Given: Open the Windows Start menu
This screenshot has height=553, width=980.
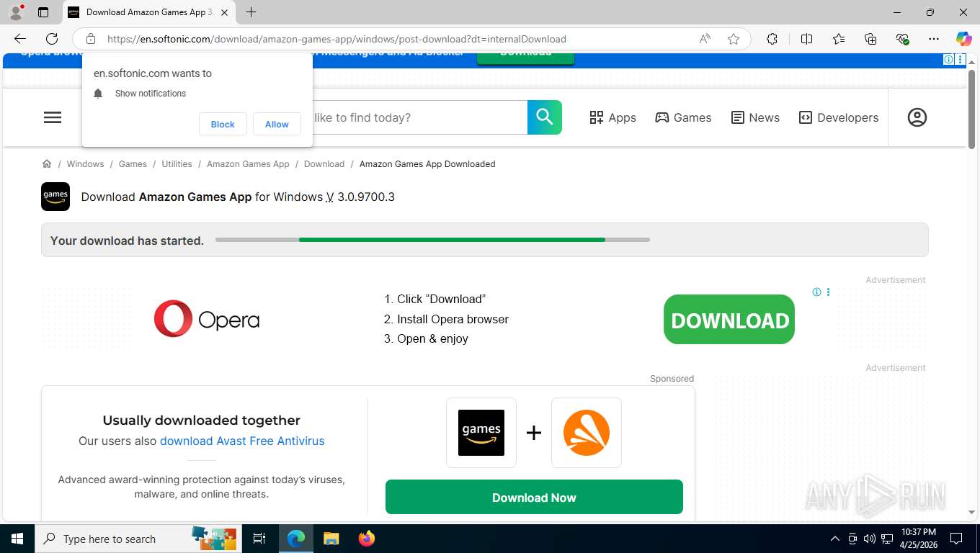Looking at the screenshot, I should coord(17,539).
